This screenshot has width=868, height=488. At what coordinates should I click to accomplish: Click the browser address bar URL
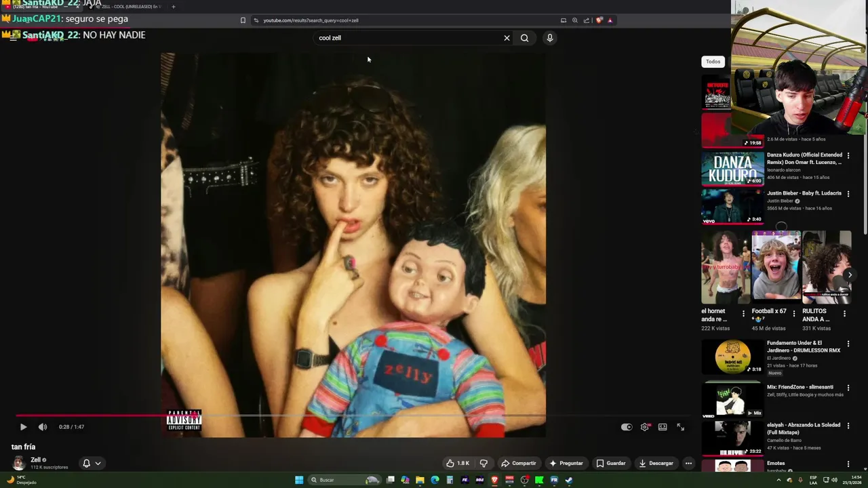311,20
